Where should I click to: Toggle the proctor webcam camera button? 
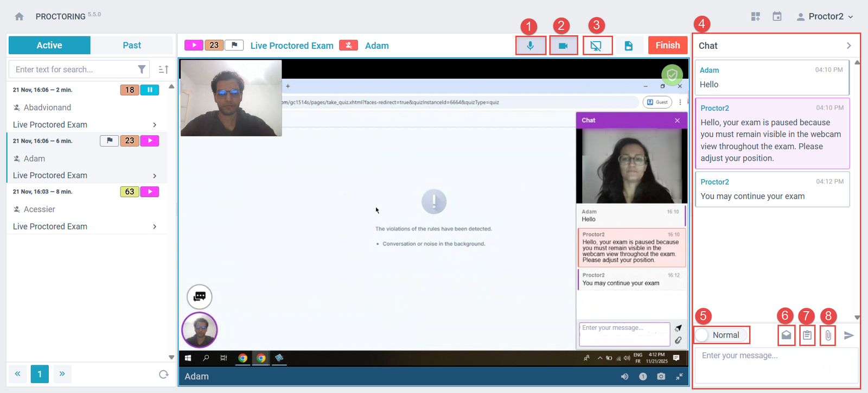(563, 46)
